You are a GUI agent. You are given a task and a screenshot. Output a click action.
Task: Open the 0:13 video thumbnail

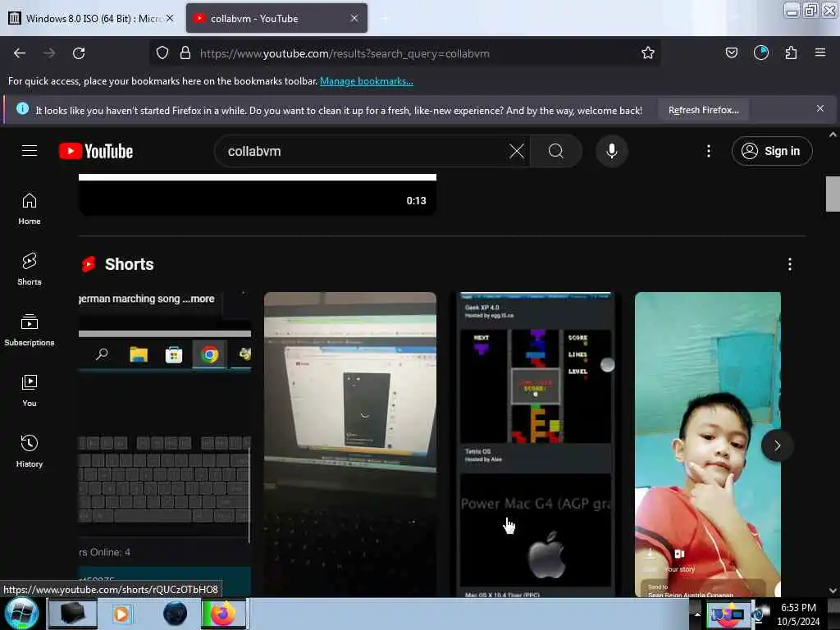[x=257, y=195]
